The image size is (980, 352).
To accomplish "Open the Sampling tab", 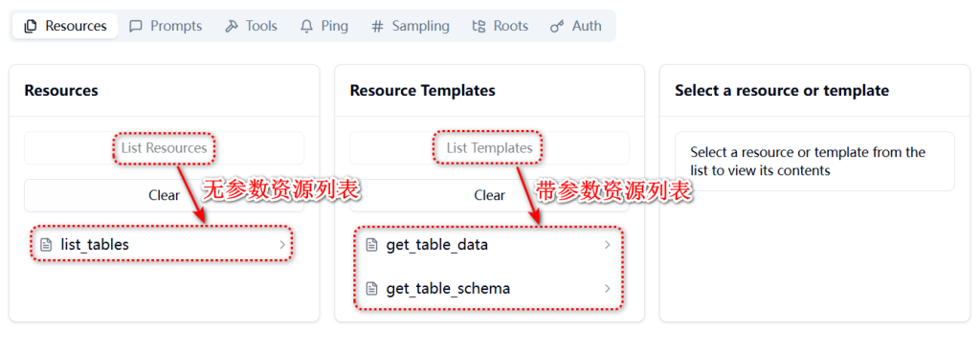I will coord(410,26).
